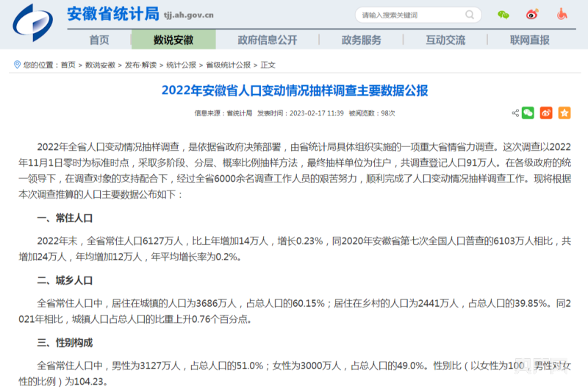Viewport: 588px width, 392px height.
Task: Switch to 互动交流 navigation tab
Action: pos(445,40)
